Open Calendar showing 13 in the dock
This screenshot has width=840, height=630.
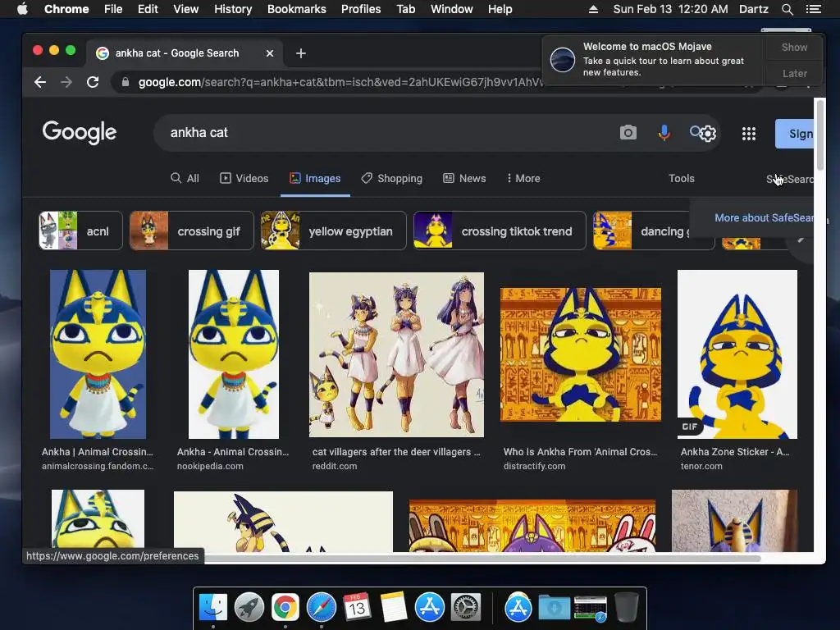[358, 608]
